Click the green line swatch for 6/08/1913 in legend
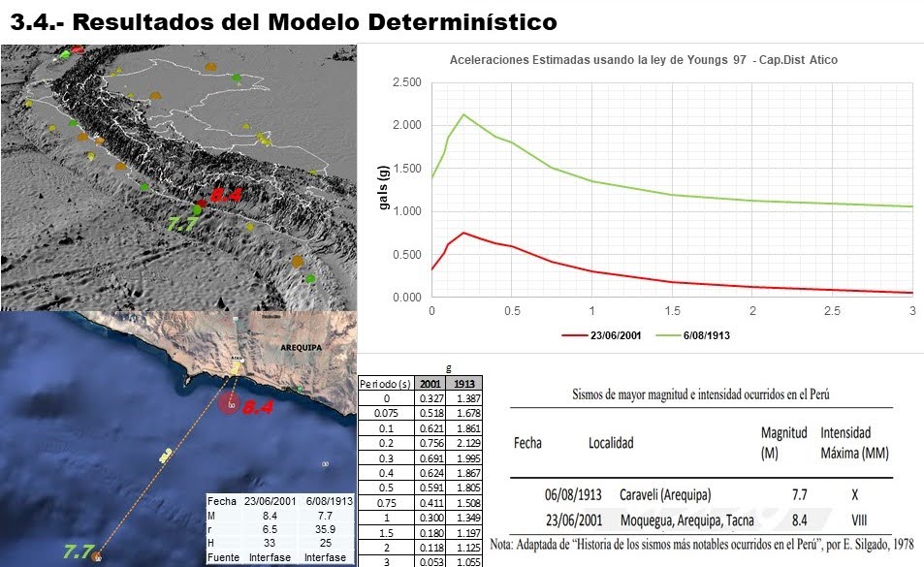The height and width of the screenshot is (567, 924). 666,335
